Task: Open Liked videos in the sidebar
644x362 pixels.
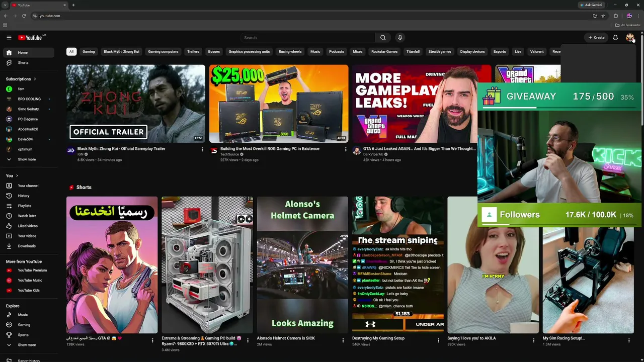Action: point(28,226)
